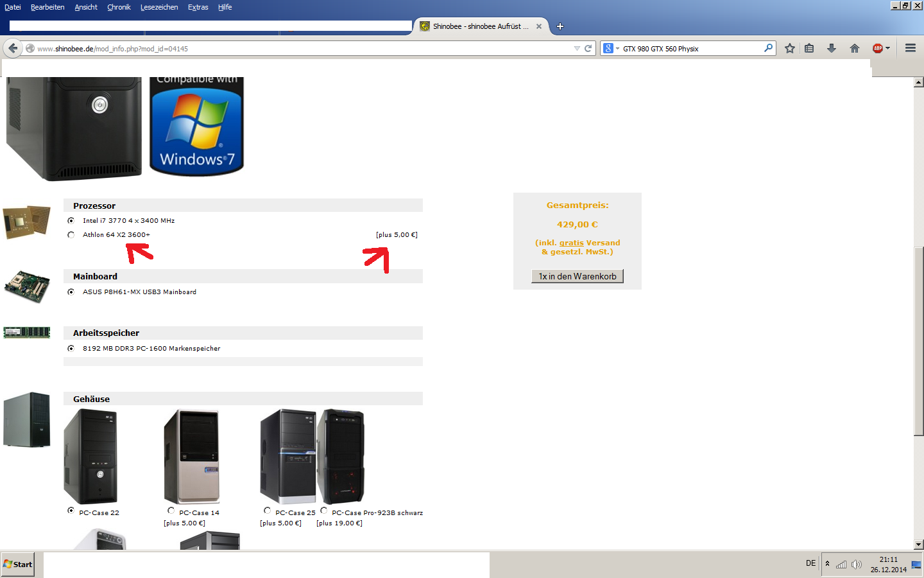Click the Windows 7 compatible logo image
Screen dimensions: 924x578
pos(196,127)
